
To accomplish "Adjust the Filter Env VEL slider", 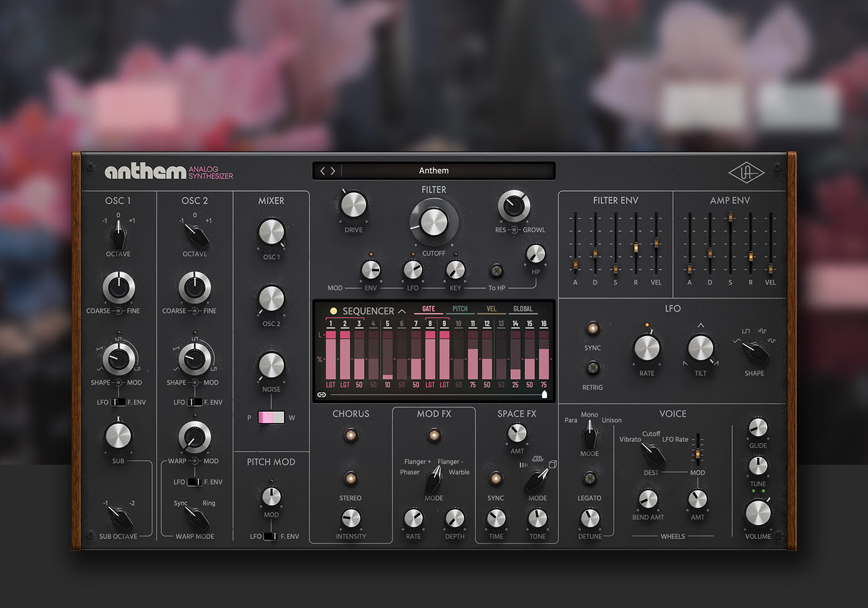I will [x=656, y=243].
